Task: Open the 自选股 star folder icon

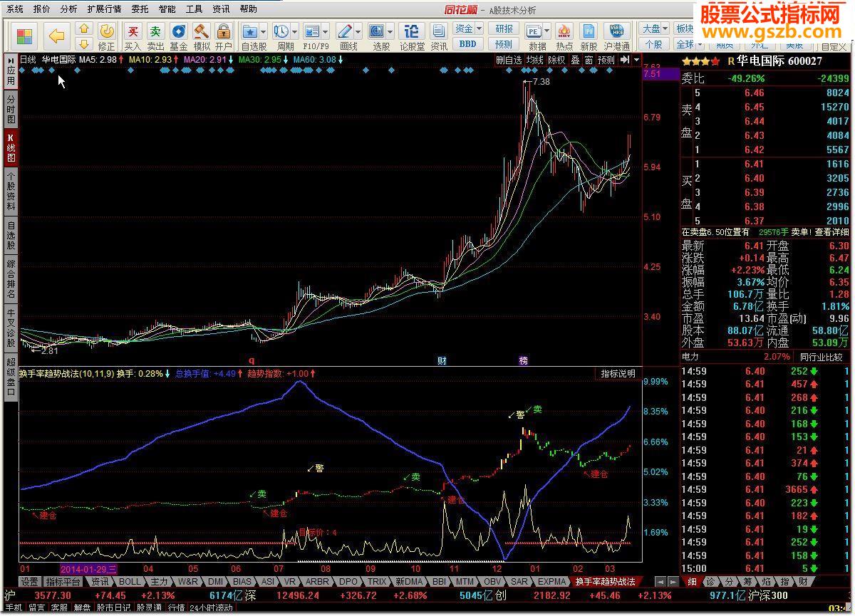Action: click(x=249, y=32)
